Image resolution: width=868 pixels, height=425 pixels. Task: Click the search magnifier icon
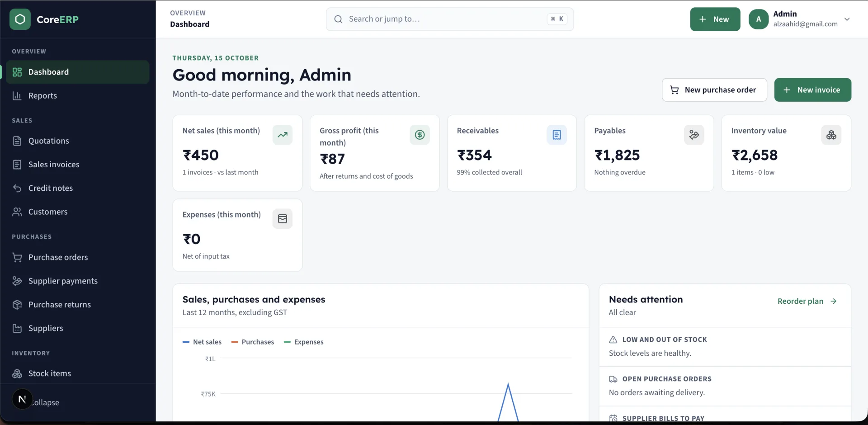[338, 19]
